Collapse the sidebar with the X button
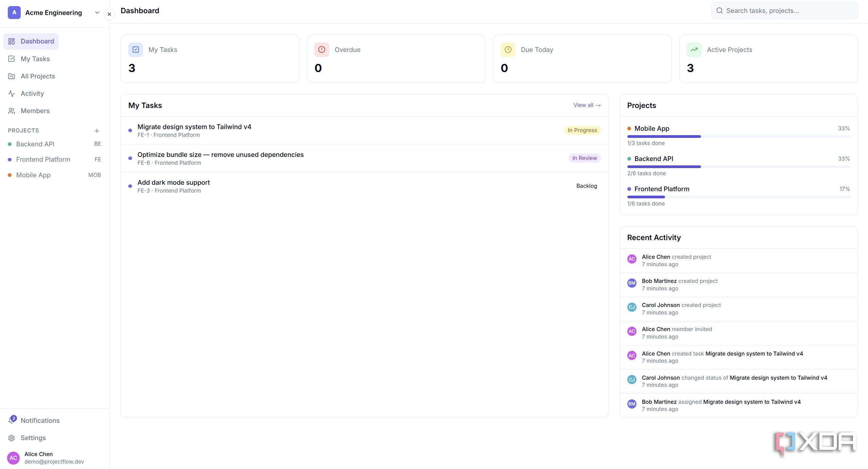The height and width of the screenshot is (469, 868). (x=109, y=14)
